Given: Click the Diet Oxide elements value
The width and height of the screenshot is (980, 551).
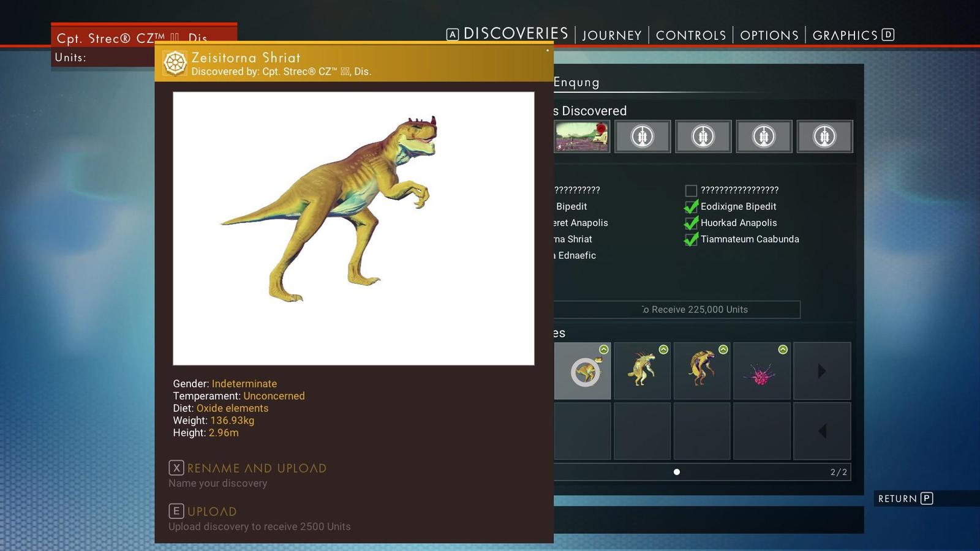Looking at the screenshot, I should [x=232, y=408].
